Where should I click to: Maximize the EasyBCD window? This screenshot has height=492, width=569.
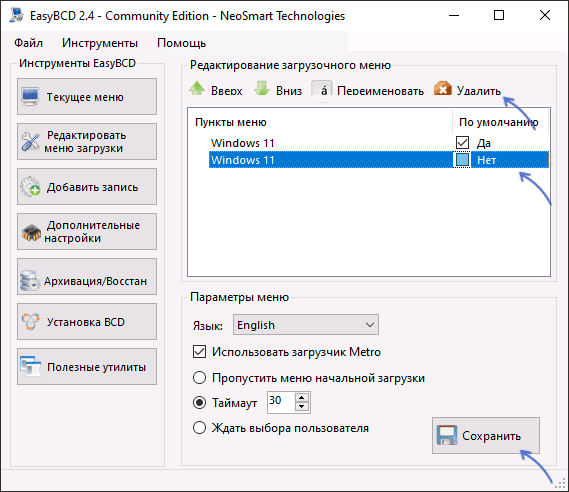[x=499, y=16]
